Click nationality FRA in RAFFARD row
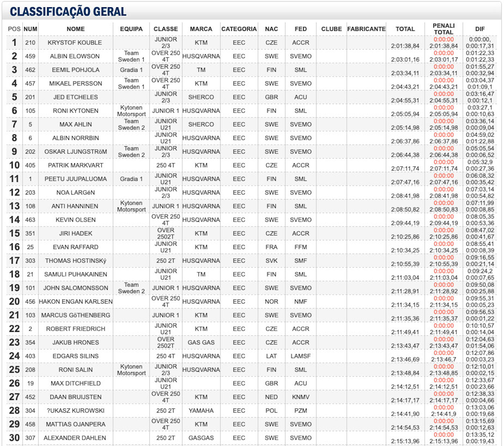This screenshot has width=504, height=446. (271, 247)
